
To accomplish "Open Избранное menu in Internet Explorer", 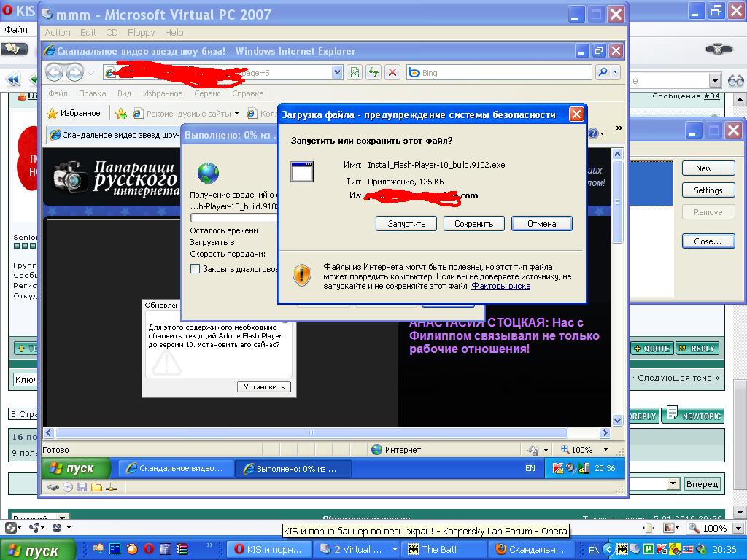I will [163, 93].
